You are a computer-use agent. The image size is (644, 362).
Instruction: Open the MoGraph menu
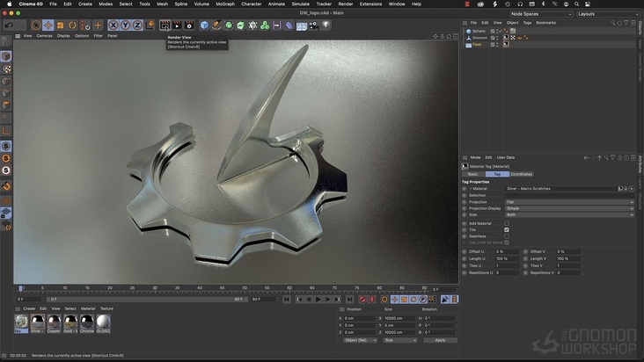(225, 4)
